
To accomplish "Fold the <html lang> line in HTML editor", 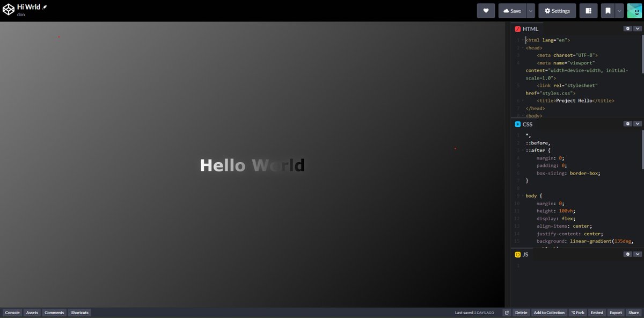I will pyautogui.click(x=523, y=40).
